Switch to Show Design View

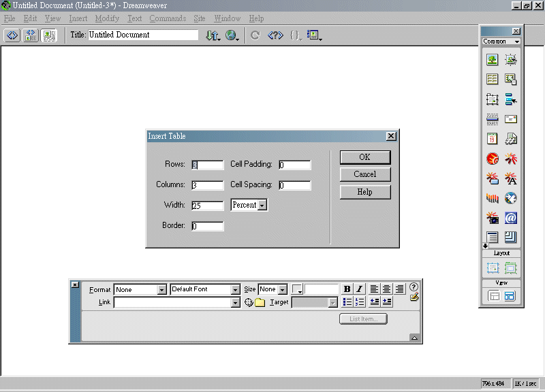(x=49, y=35)
